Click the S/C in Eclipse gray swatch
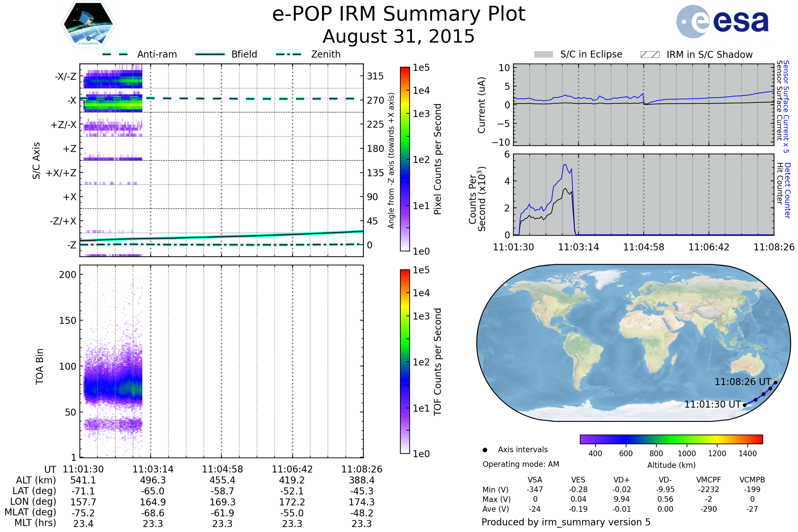Screen dimensions: 798x532 (x=543, y=55)
